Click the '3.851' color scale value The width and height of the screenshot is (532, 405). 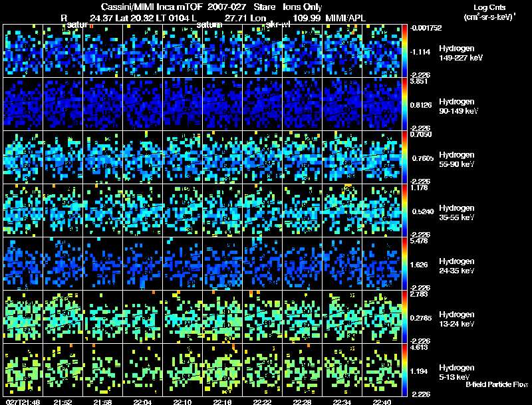419,81
